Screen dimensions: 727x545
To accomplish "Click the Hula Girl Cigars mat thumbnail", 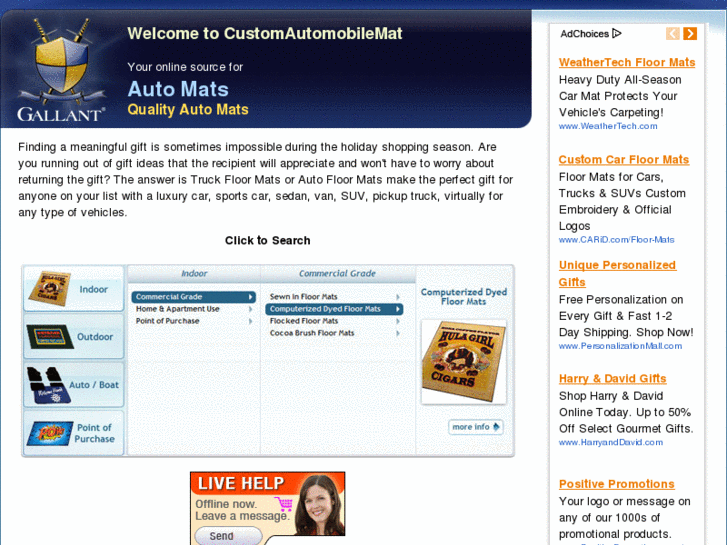I will [x=464, y=362].
